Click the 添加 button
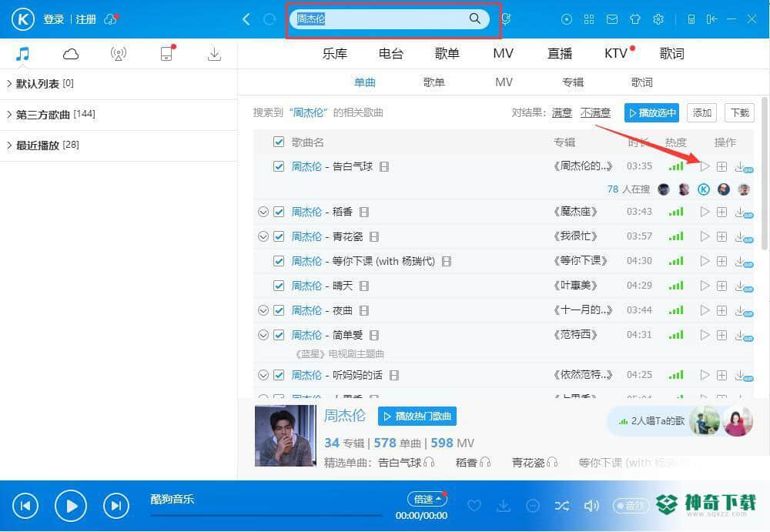 701,113
